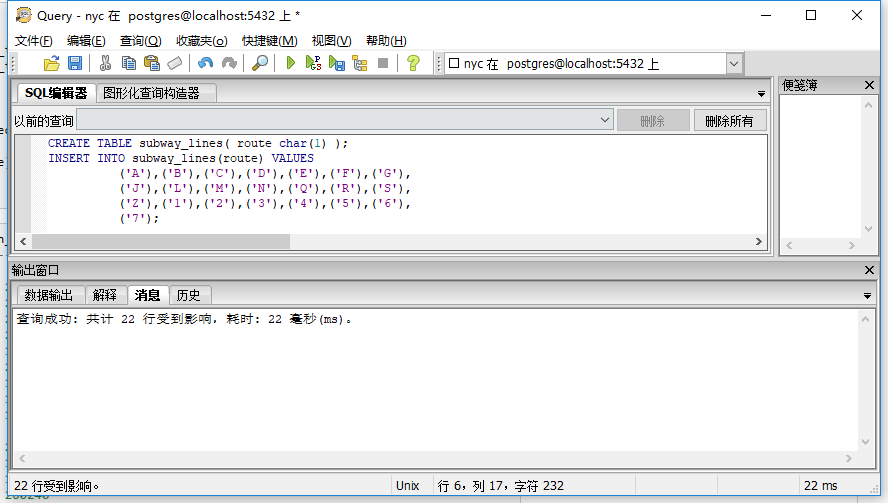
Task: Switch to the 解释 output tab
Action: (x=105, y=295)
